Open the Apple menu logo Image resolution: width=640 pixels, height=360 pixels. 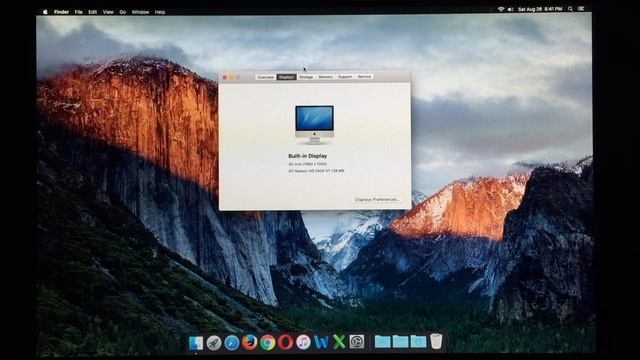pos(45,12)
